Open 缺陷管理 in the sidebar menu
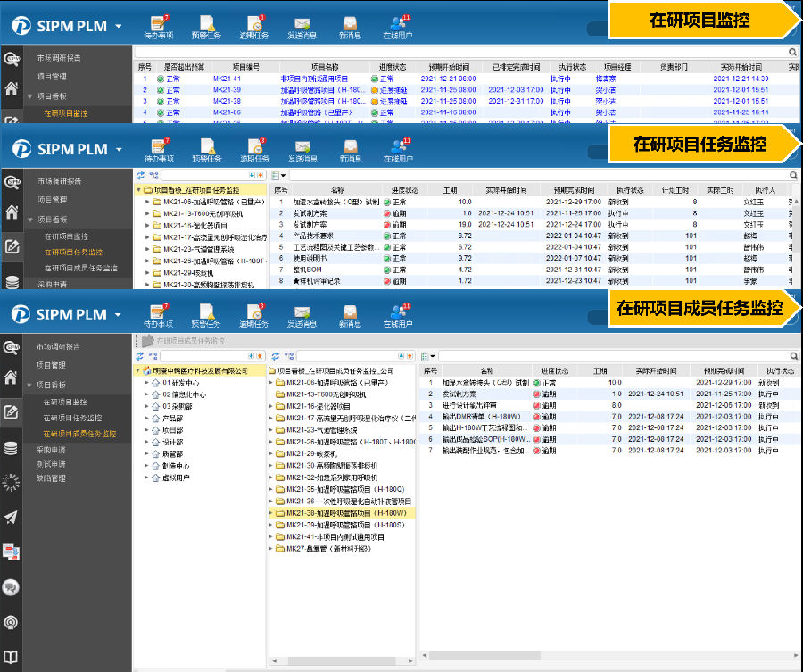803x672 pixels. 51,478
